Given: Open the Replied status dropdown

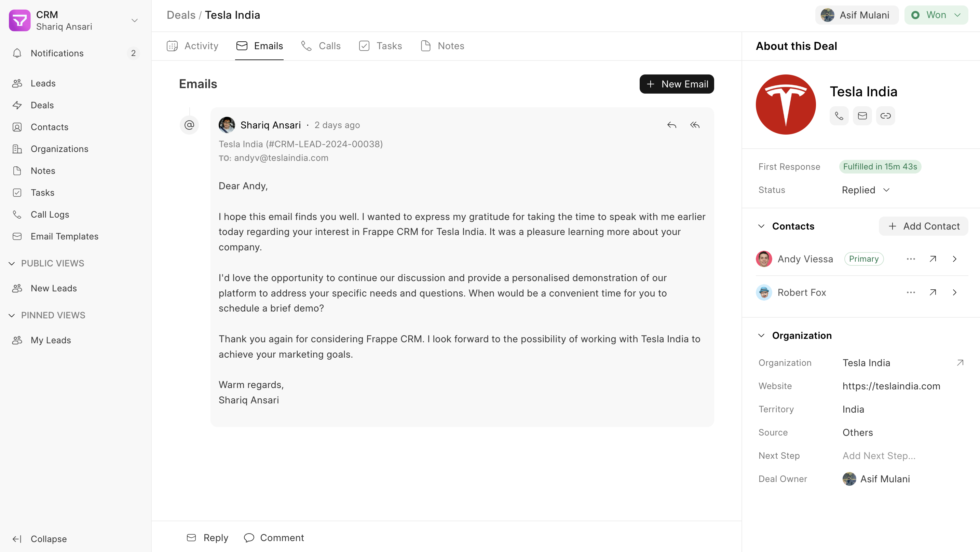Looking at the screenshot, I should tap(866, 190).
